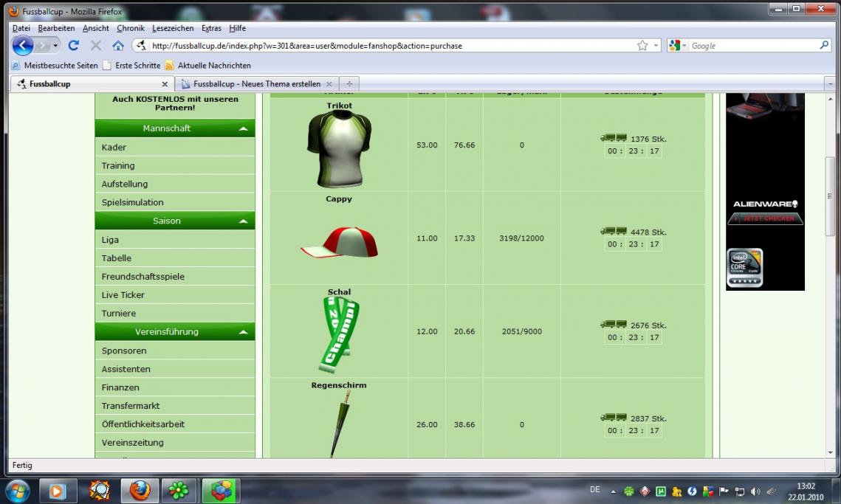Click the search magnifier icon in the Google box
This screenshot has width=841, height=504.
tap(825, 46)
